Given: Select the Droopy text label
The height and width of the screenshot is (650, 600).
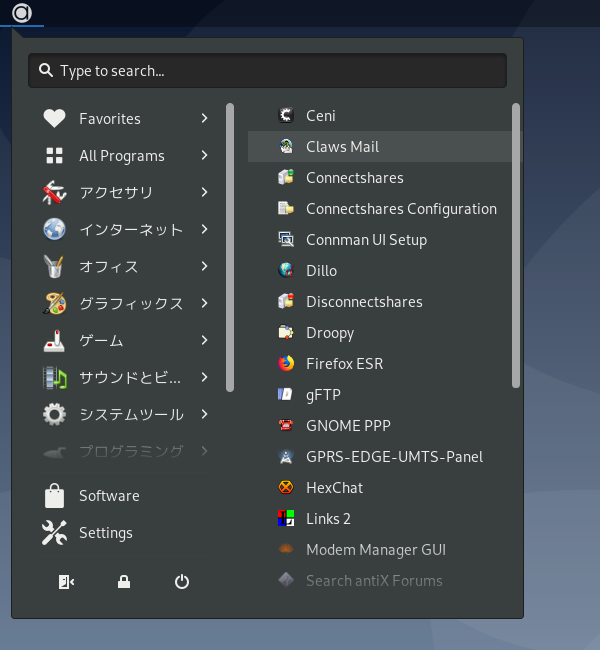Looking at the screenshot, I should coord(330,333).
